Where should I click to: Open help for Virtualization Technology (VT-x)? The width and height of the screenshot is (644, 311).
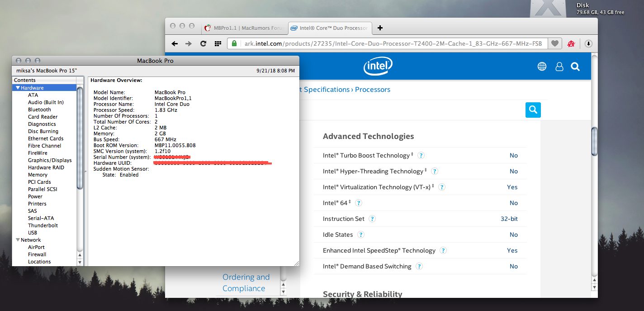coord(442,187)
